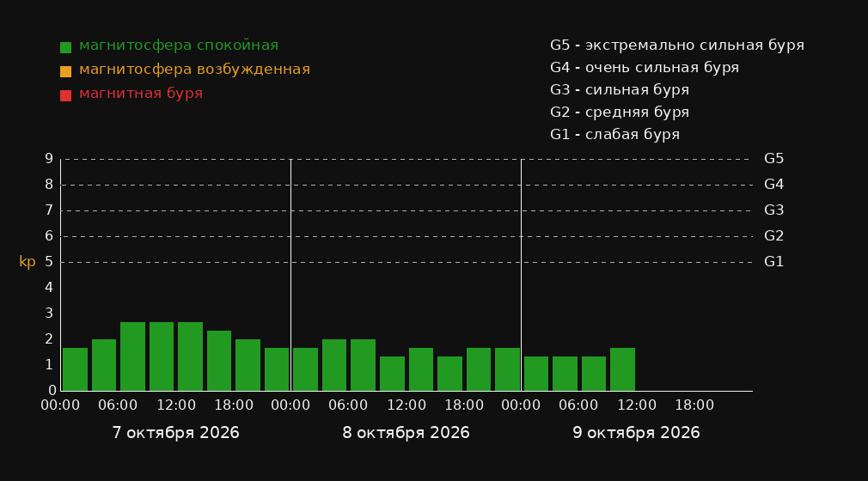The width and height of the screenshot is (868, 481).
Task: Click the G4 label right of the chart
Action: 773,185
